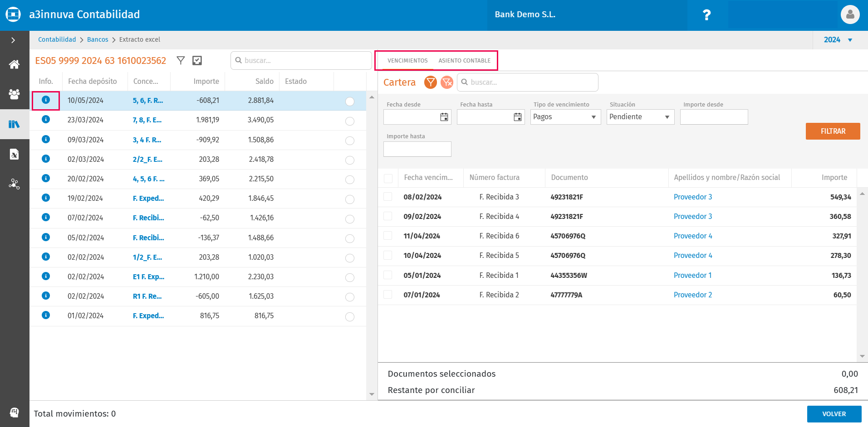Click the movements search field
Screen dimensions: 868x427
(x=301, y=60)
